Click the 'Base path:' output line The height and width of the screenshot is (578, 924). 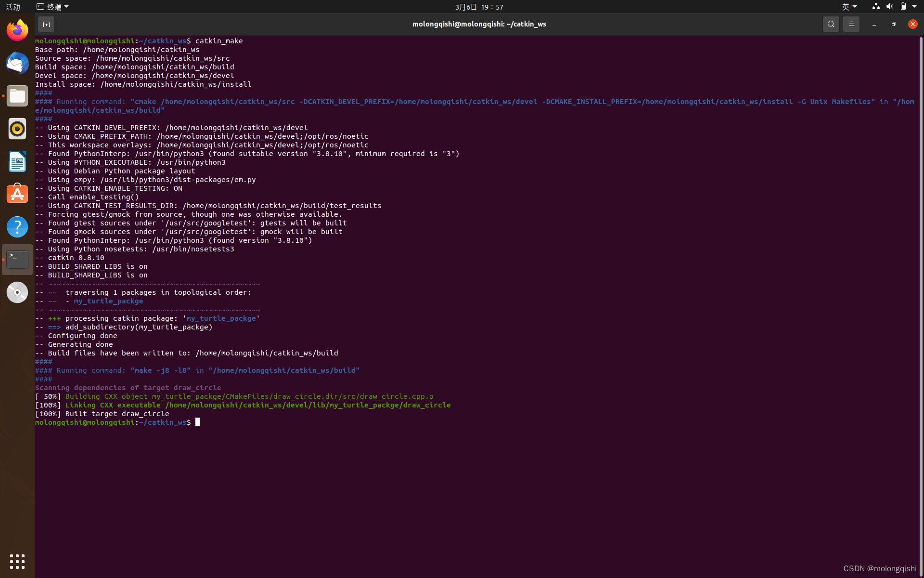[117, 50]
